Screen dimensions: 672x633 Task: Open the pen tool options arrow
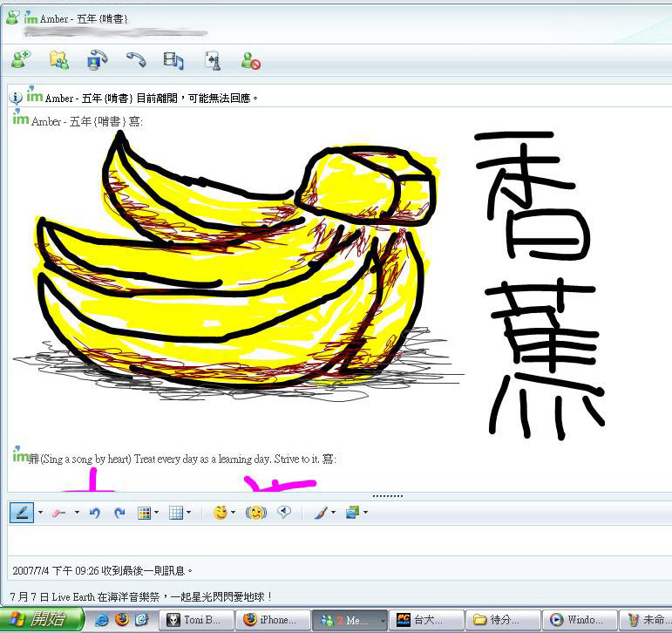[40, 512]
